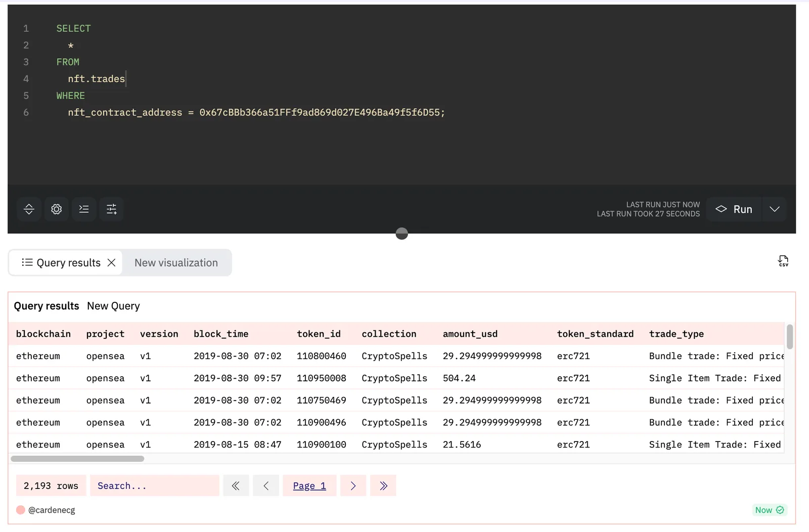Select the token_id cell 110750469
Image resolution: width=809 pixels, height=532 pixels.
point(322,400)
